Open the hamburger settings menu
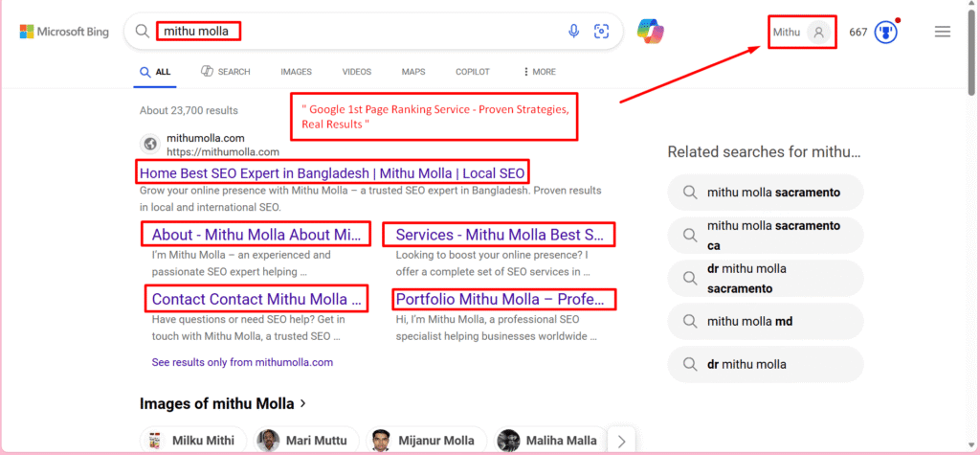This screenshot has width=980, height=455. (943, 32)
